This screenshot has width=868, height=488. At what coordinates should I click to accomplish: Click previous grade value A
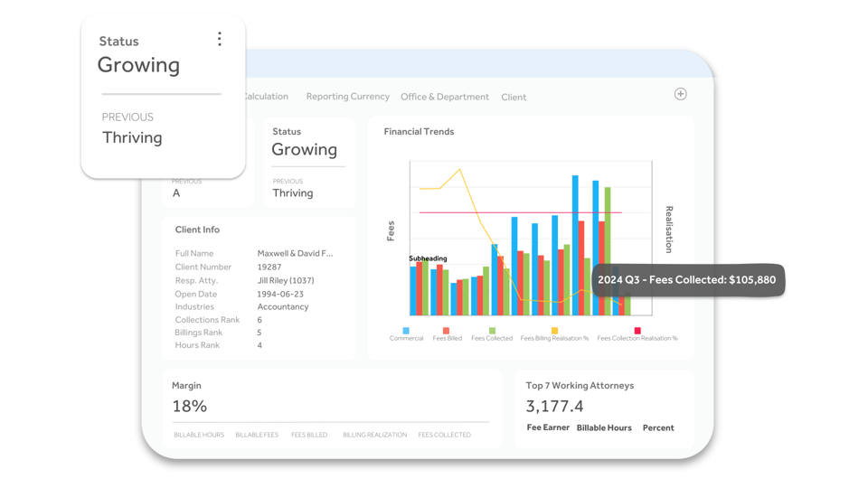click(x=176, y=193)
